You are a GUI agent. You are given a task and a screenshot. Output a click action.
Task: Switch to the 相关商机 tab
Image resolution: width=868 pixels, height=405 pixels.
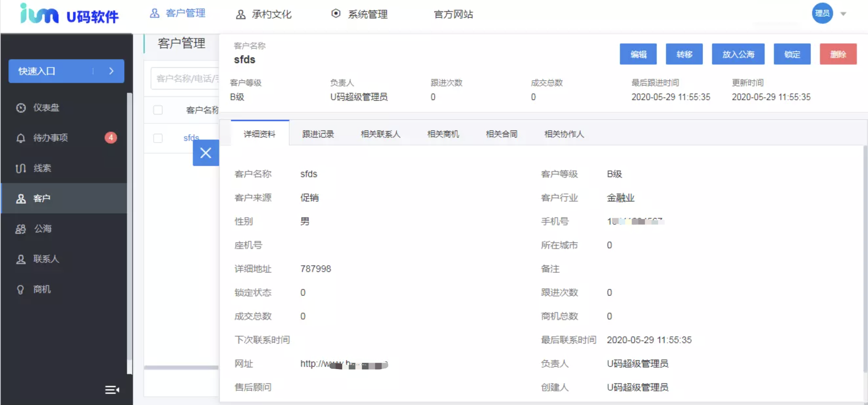coord(443,134)
